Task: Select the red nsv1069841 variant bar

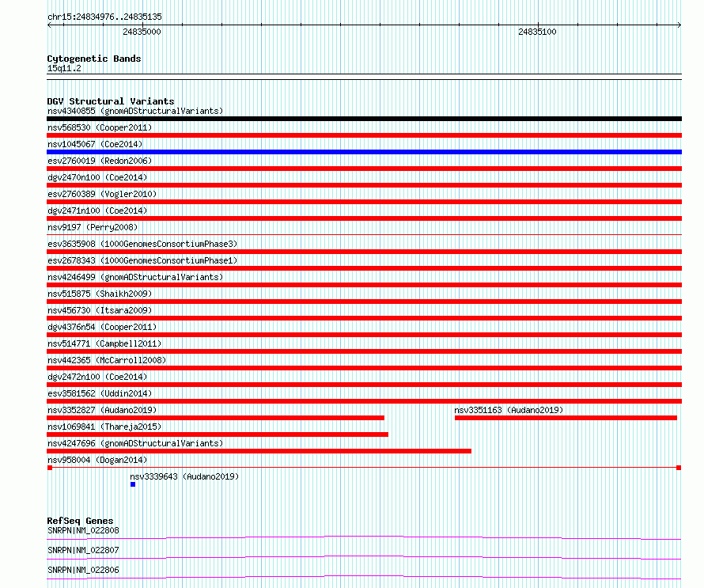Action: pos(218,434)
